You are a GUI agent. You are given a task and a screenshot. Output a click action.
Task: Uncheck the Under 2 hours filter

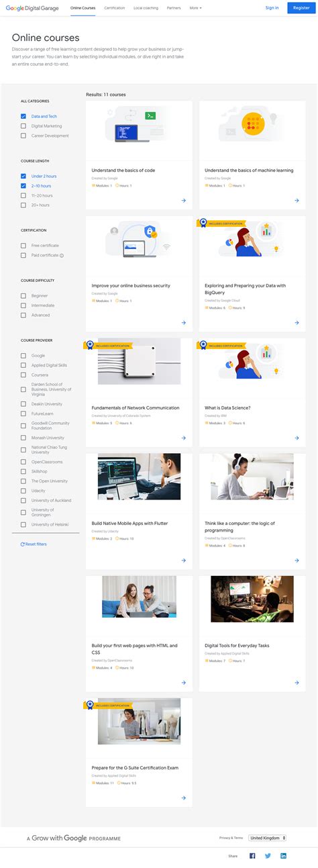pyautogui.click(x=23, y=176)
